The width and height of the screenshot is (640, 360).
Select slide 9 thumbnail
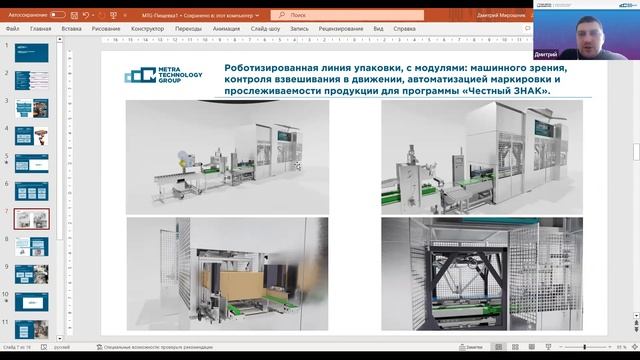[x=31, y=274]
